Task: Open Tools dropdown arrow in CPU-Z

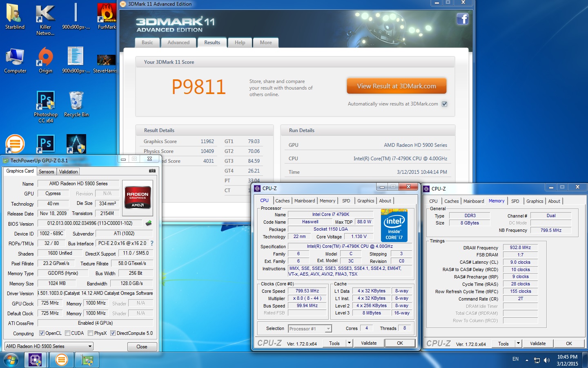Action: pos(349,343)
